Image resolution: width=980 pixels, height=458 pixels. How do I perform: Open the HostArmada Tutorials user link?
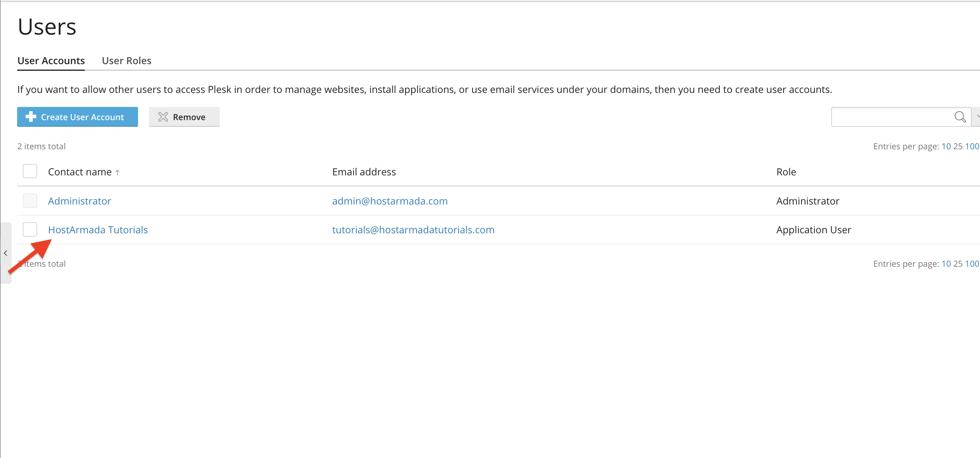98,230
